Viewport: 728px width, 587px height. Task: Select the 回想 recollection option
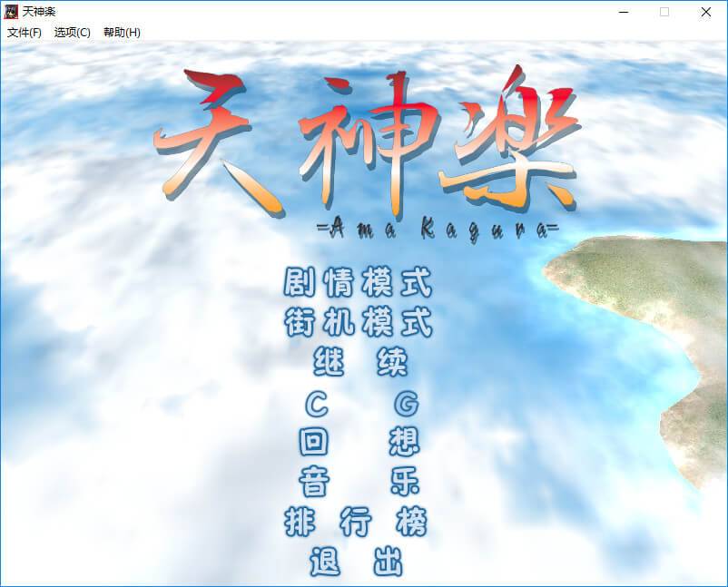tap(359, 442)
